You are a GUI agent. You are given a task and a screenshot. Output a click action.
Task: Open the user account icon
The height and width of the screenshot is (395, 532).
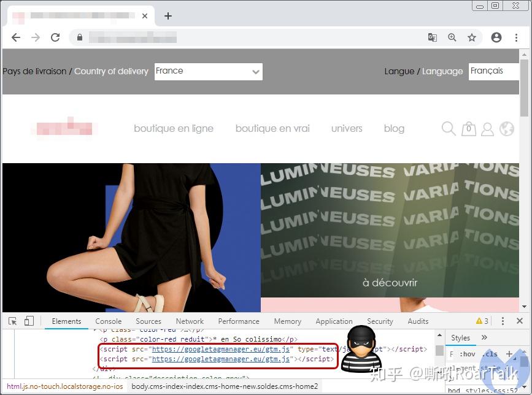(488, 129)
